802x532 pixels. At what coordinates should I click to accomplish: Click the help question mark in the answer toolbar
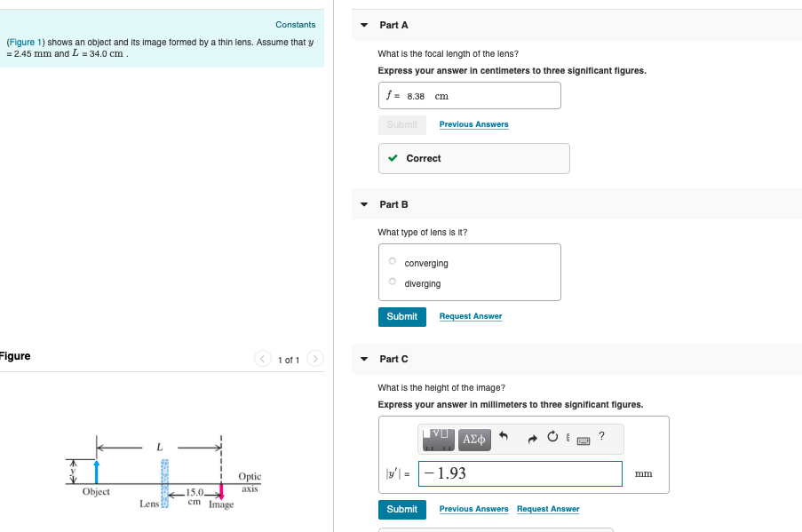click(601, 436)
